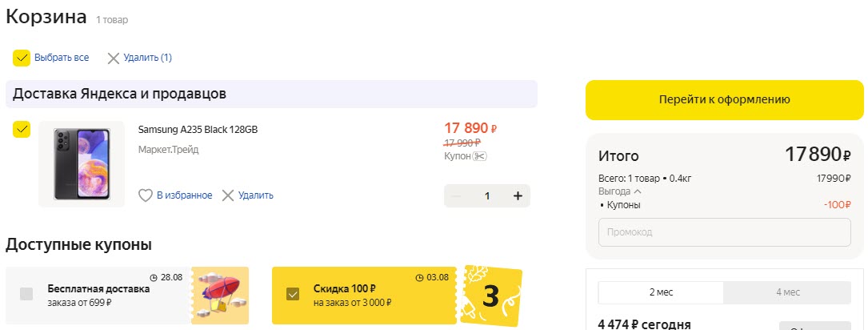868x330 pixels.
Task: Click the X icon next to Удалить (1)
Action: coord(114,58)
